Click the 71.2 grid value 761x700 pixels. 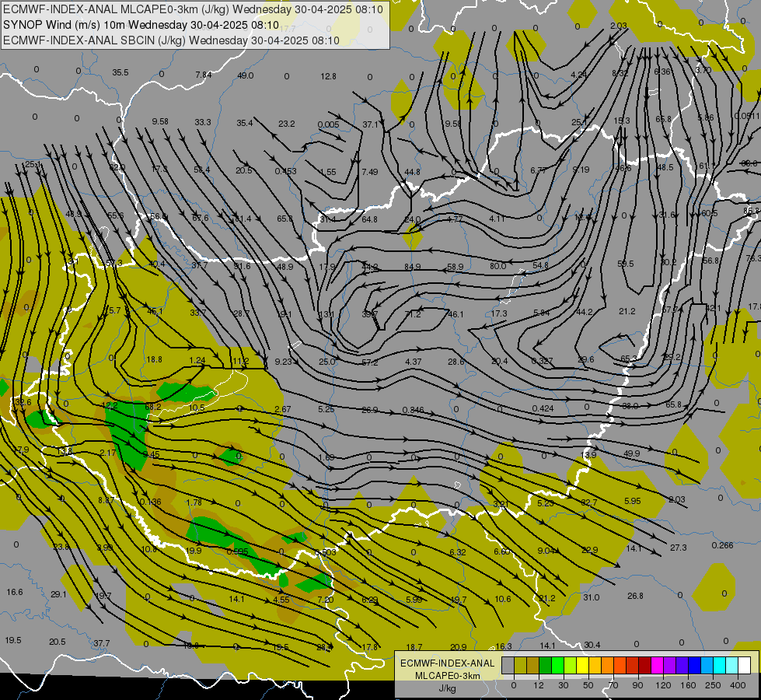click(x=413, y=314)
